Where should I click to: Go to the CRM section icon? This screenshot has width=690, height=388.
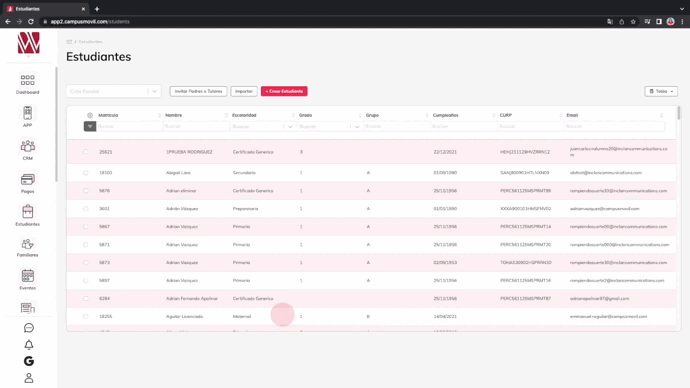point(27,149)
